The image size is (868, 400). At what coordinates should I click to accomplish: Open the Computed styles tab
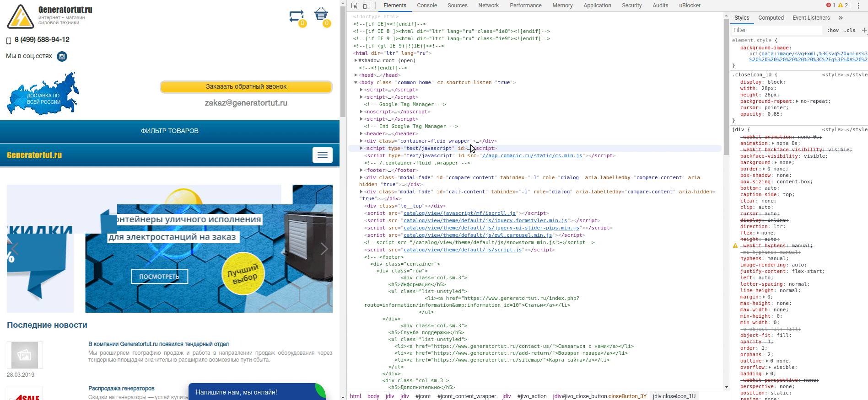pyautogui.click(x=771, y=18)
